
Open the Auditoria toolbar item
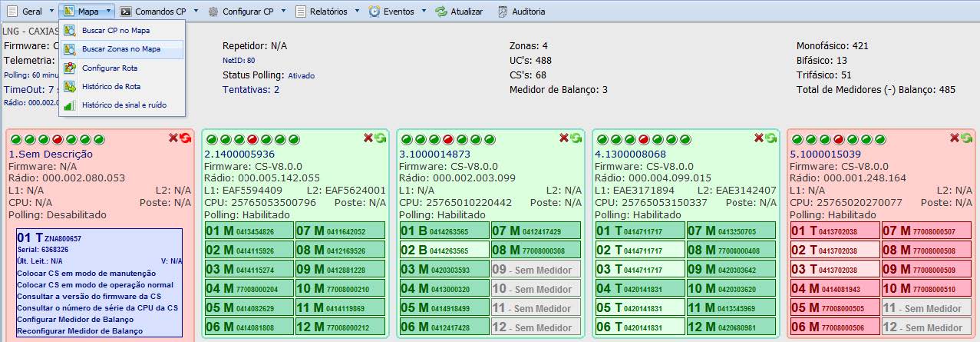point(503,12)
